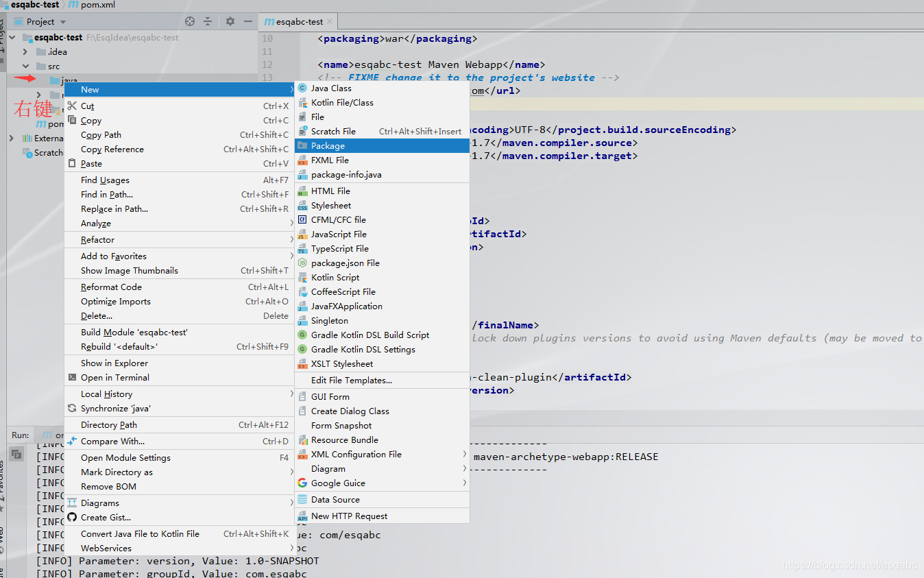Image resolution: width=924 pixels, height=578 pixels.
Task: Click the Run panel rerun icon
Action: coord(16,454)
